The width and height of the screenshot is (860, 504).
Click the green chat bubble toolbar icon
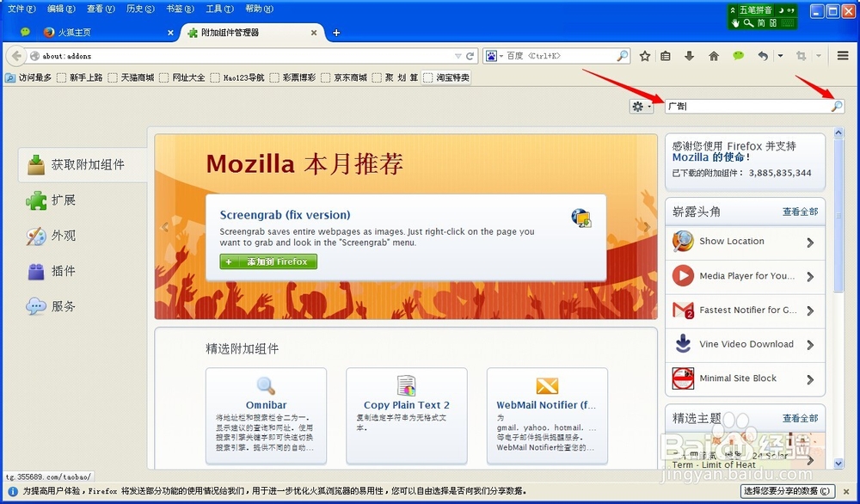pyautogui.click(x=738, y=55)
